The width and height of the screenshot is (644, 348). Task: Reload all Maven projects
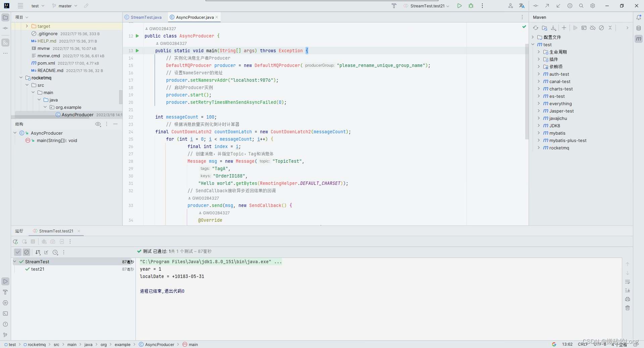coord(536,28)
